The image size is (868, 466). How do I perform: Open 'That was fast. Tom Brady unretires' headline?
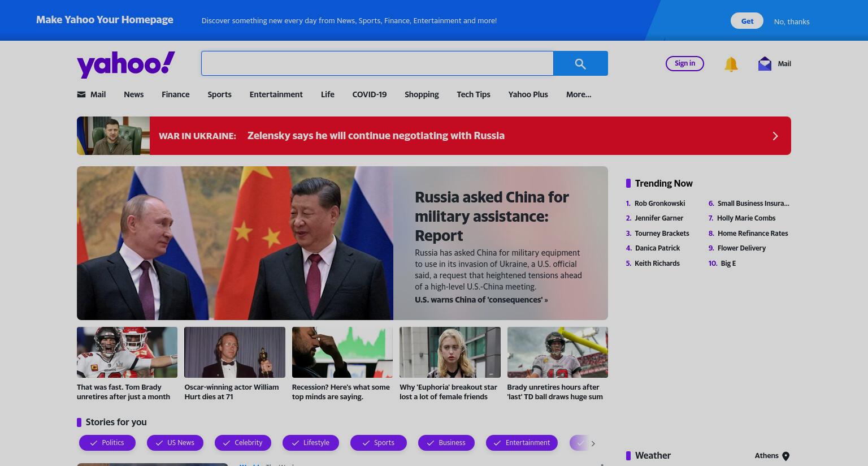[x=123, y=392]
